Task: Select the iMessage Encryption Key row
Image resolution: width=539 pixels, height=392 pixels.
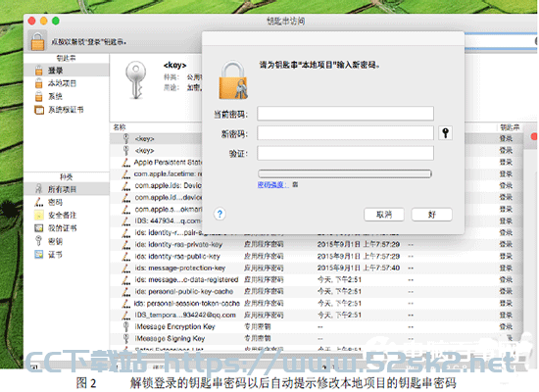Action: pyautogui.click(x=317, y=326)
